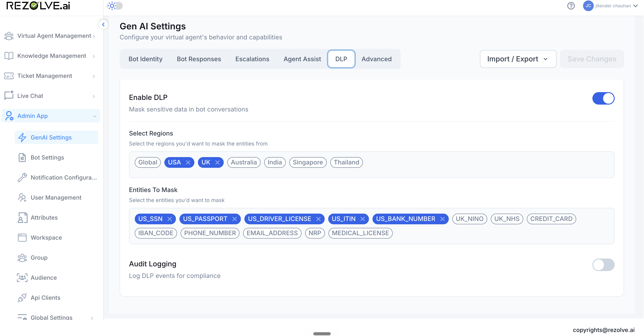Click the GenAI Settings lightning icon
Image resolution: width=644 pixels, height=336 pixels.
click(x=22, y=137)
